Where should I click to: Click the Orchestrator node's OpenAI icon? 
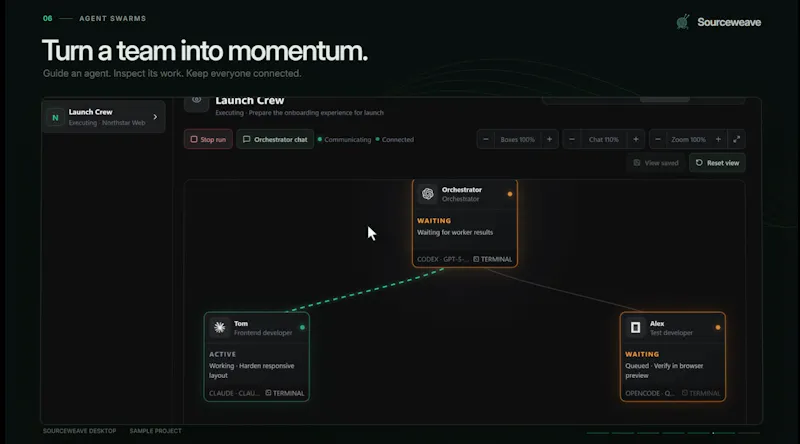(x=428, y=194)
